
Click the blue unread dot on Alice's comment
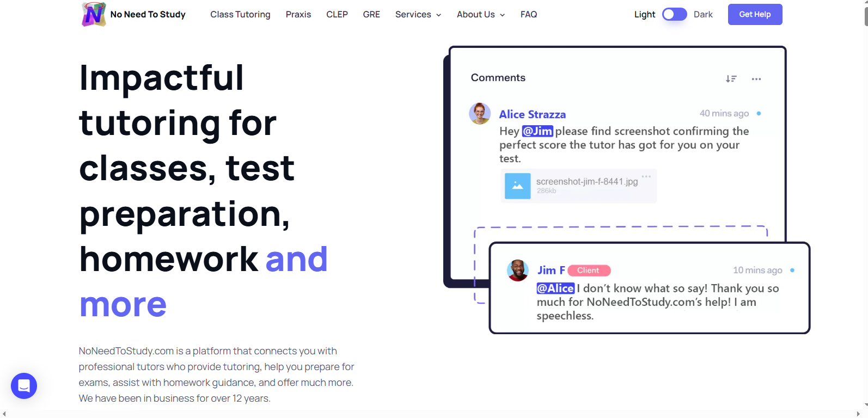pyautogui.click(x=759, y=113)
